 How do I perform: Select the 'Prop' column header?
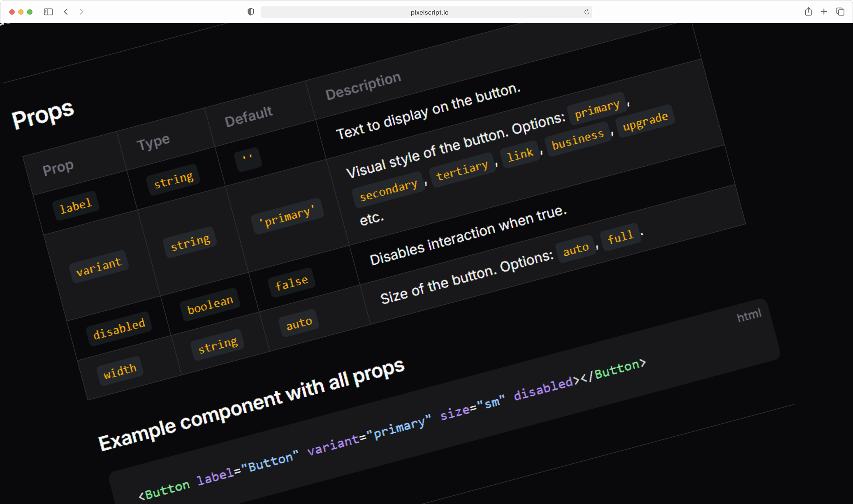(58, 168)
